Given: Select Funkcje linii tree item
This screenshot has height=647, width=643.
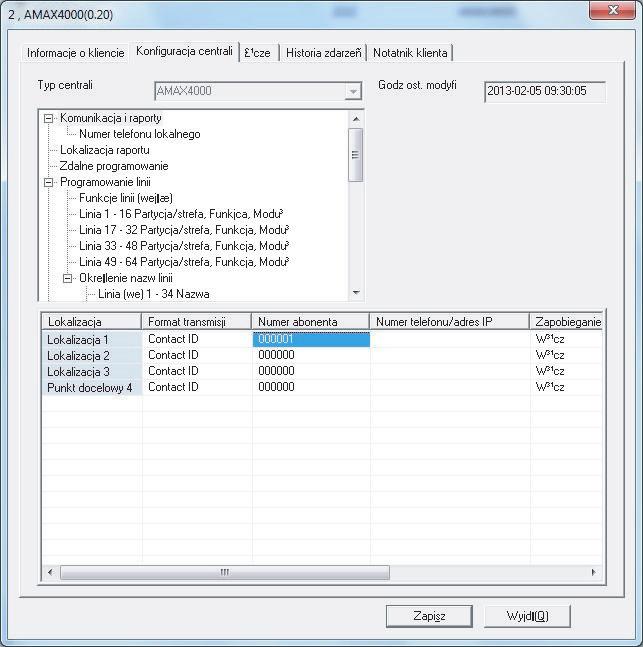Looking at the screenshot, I should coord(126,198).
